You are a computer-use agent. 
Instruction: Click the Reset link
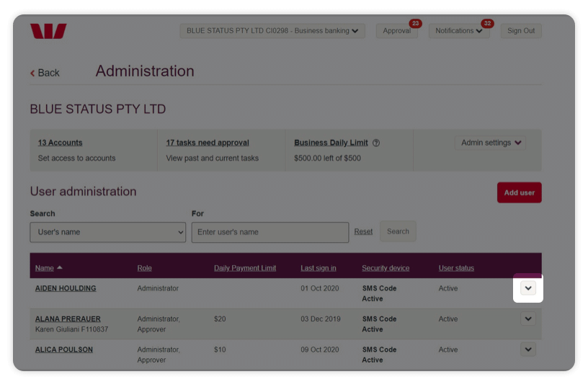coord(363,231)
